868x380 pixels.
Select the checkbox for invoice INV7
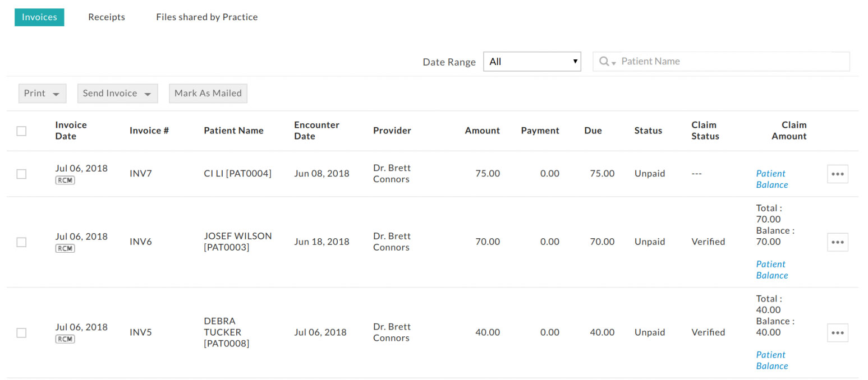(x=21, y=174)
